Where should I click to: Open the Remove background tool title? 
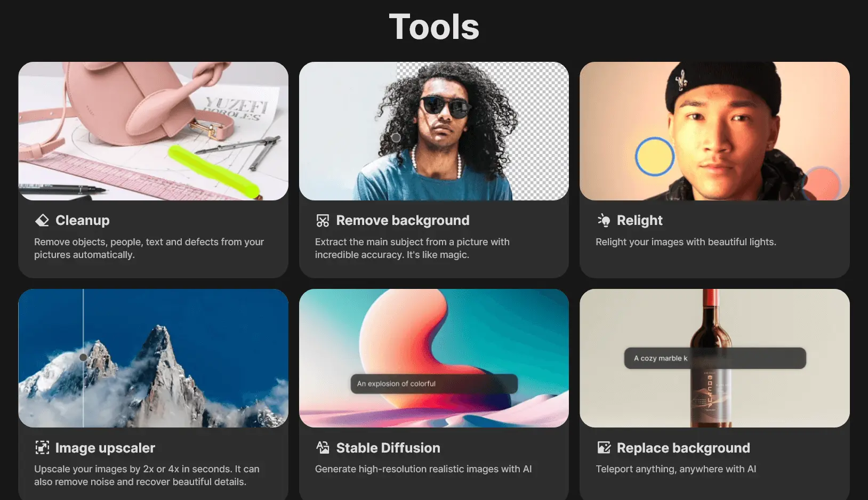[403, 220]
